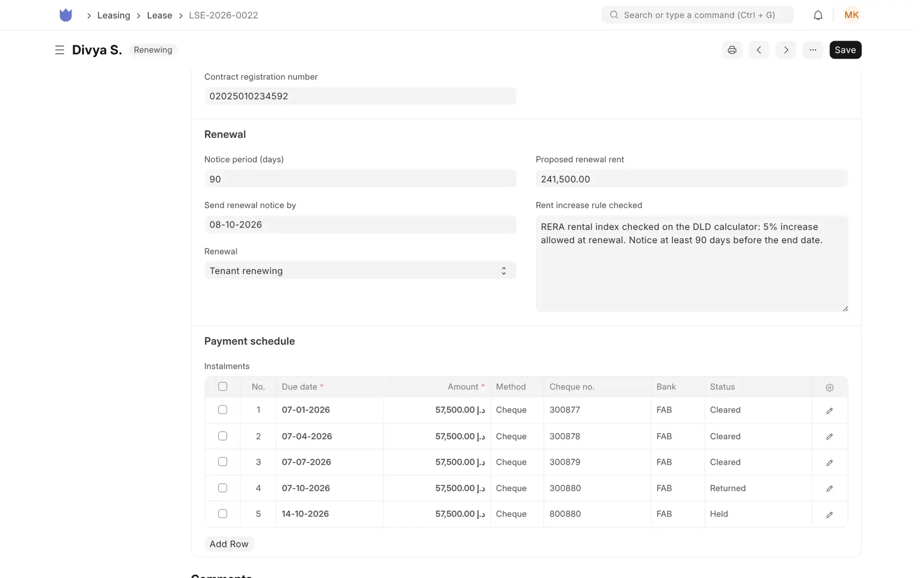Open the app home logo icon
This screenshot has height=578, width=924.
[x=65, y=15]
